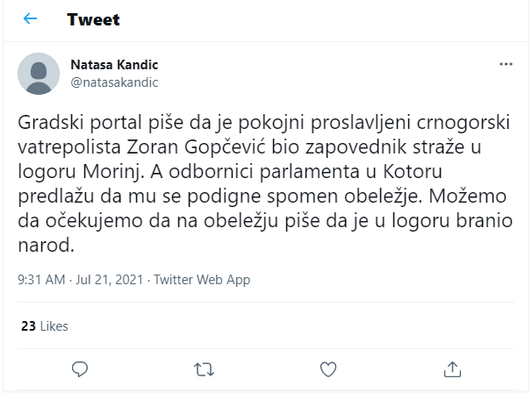This screenshot has width=532, height=393.
Task: Open the Natasa Kandic display name link
Action: pos(114,65)
